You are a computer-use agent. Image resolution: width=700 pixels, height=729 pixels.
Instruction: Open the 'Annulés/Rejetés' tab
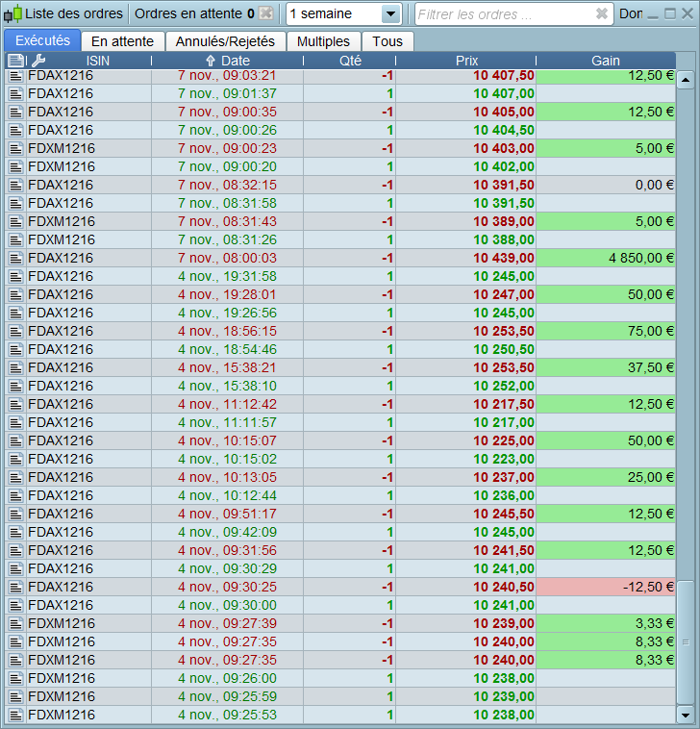tap(225, 41)
